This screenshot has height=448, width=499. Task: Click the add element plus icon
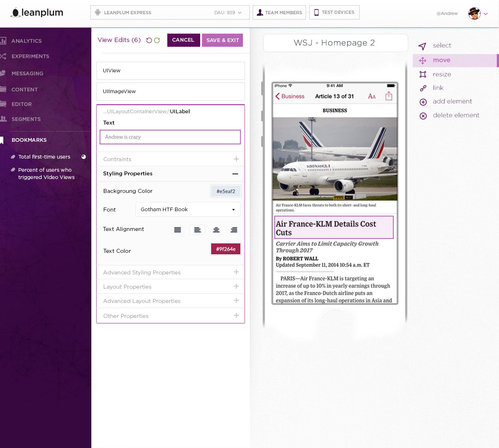[x=423, y=102]
